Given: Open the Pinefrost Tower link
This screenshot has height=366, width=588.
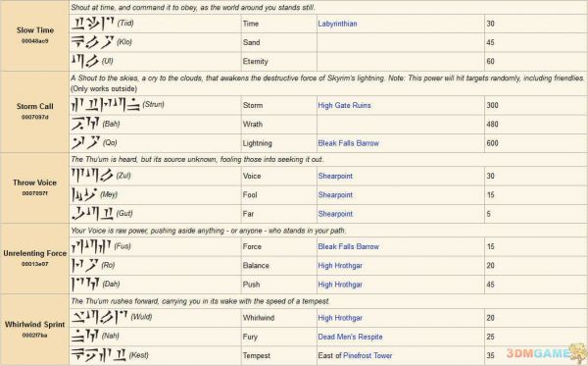Looking at the screenshot, I should [x=367, y=355].
